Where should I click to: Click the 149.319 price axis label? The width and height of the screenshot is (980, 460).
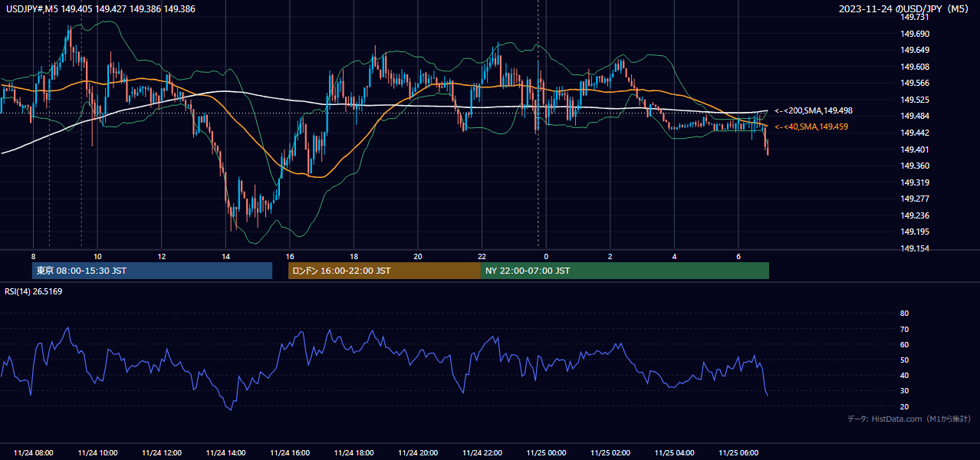[916, 182]
